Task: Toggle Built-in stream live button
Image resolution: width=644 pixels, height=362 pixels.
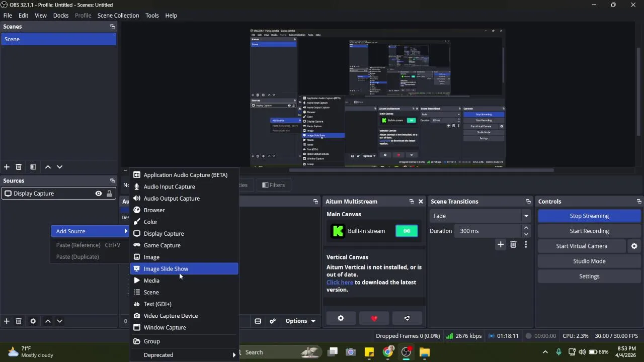Action: pos(407,231)
